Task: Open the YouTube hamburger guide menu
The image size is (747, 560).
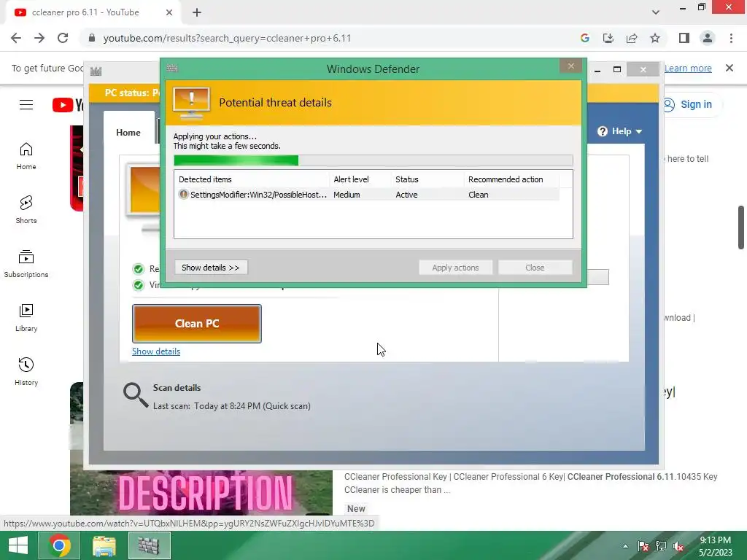Action: pyautogui.click(x=26, y=105)
